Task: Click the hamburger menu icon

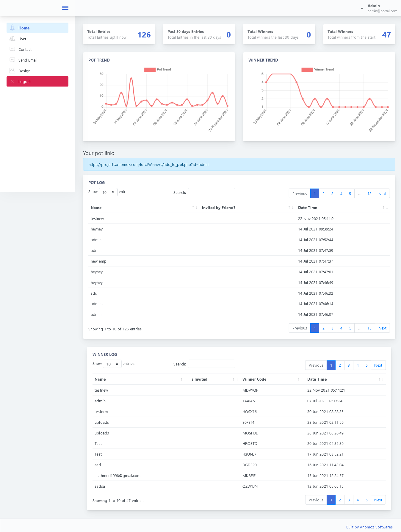Action: click(65, 8)
